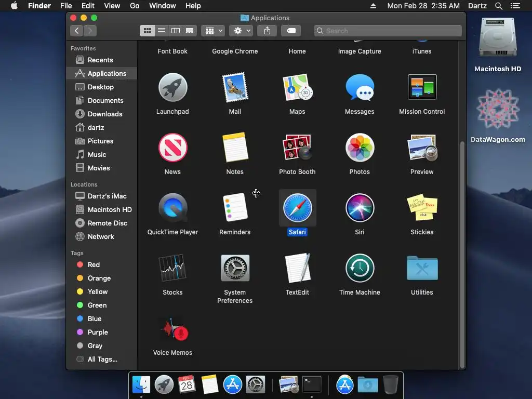Select the Photos app icon
This screenshot has width=532, height=399.
(360, 148)
